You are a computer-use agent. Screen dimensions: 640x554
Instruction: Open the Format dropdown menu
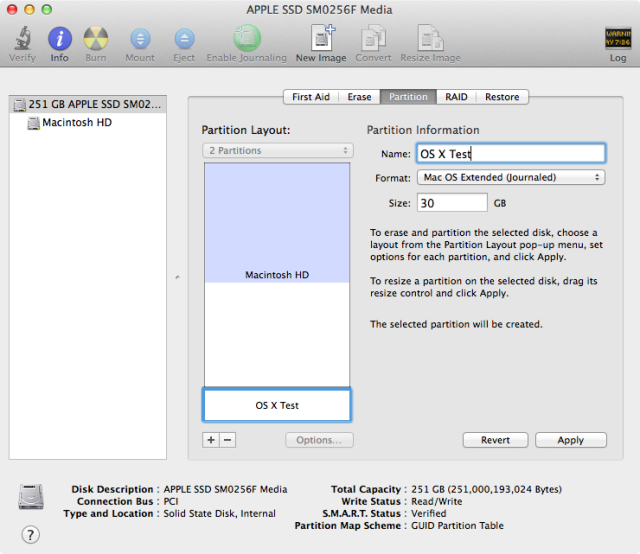tap(511, 178)
